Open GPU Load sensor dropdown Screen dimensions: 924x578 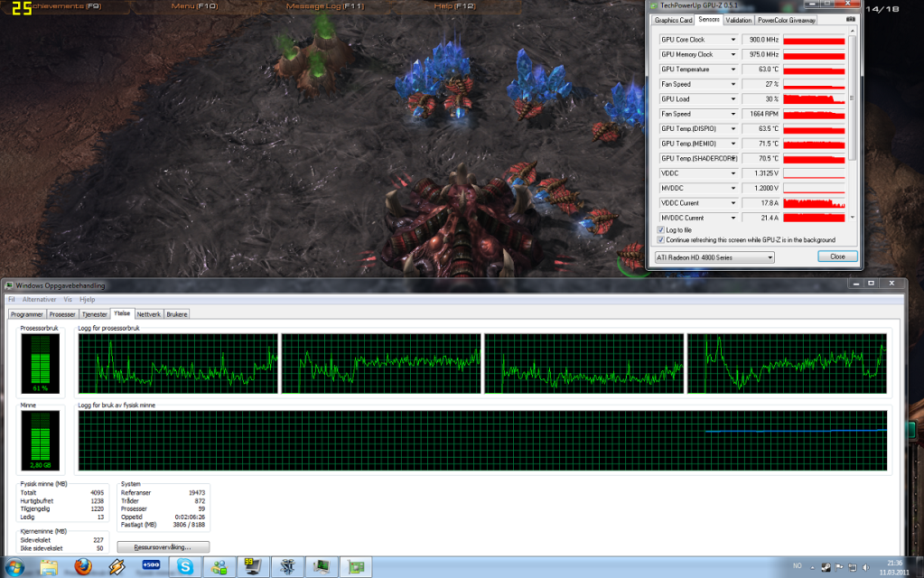click(733, 99)
